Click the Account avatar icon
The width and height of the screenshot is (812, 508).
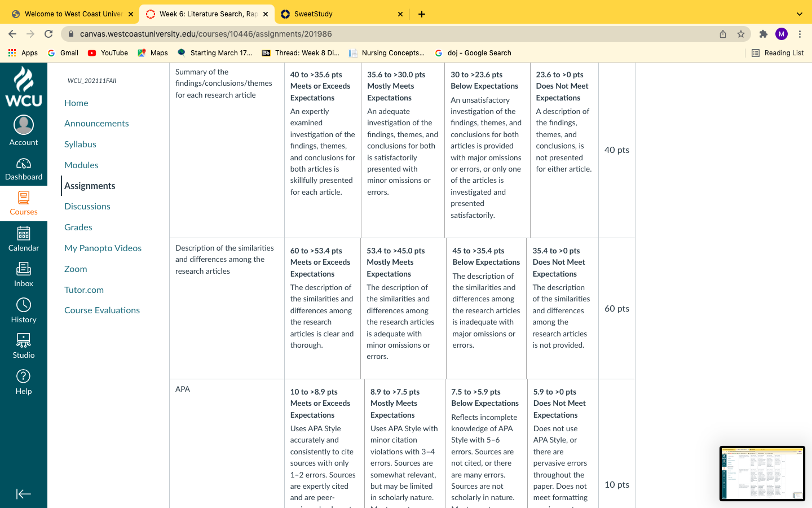click(24, 125)
